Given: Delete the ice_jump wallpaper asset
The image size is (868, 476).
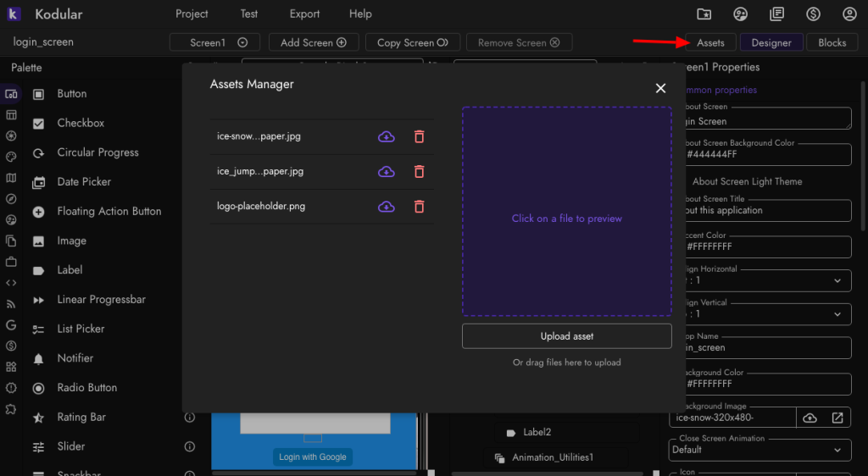Looking at the screenshot, I should coord(419,172).
